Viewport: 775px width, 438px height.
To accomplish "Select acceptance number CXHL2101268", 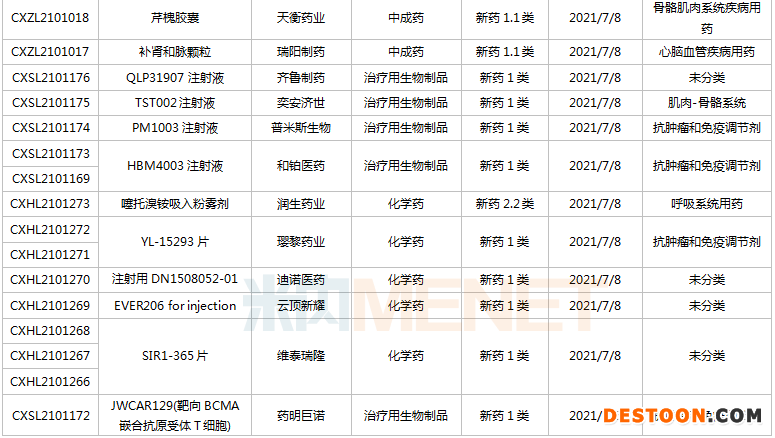I will point(50,331).
